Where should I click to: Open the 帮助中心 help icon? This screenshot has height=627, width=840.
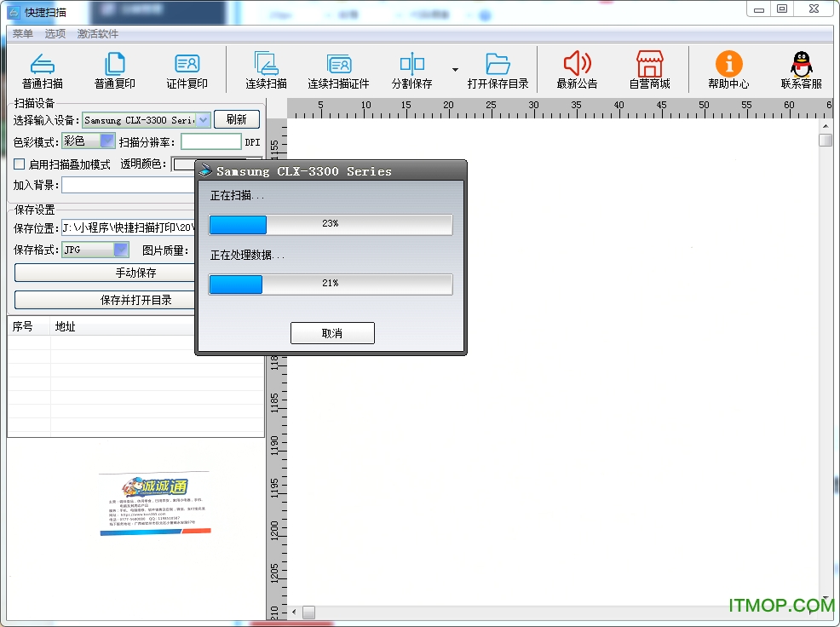point(728,64)
